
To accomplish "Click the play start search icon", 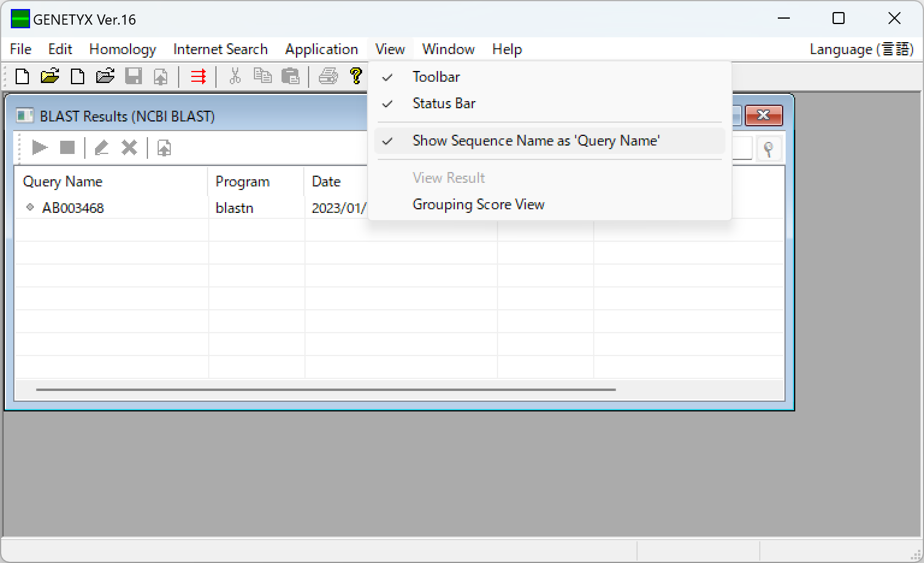I will click(40, 147).
